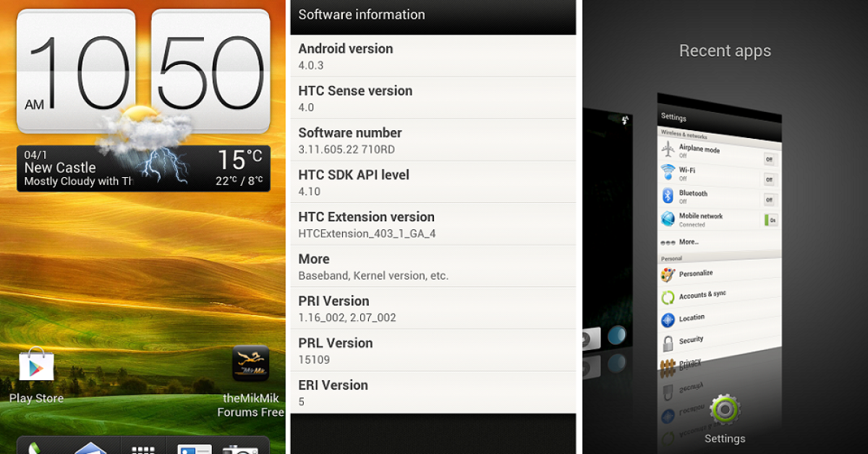Switch off the Mobile network toggle
The height and width of the screenshot is (454, 868).
point(771,220)
